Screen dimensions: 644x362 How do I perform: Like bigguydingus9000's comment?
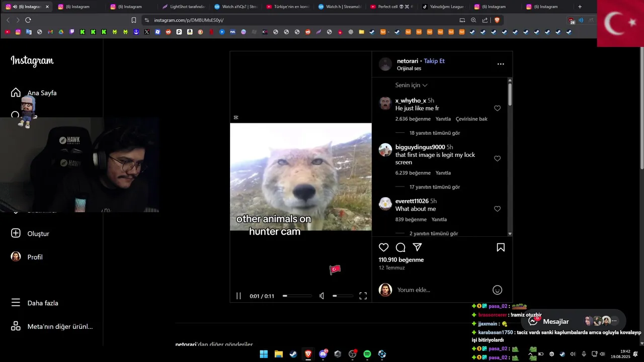coord(497,158)
